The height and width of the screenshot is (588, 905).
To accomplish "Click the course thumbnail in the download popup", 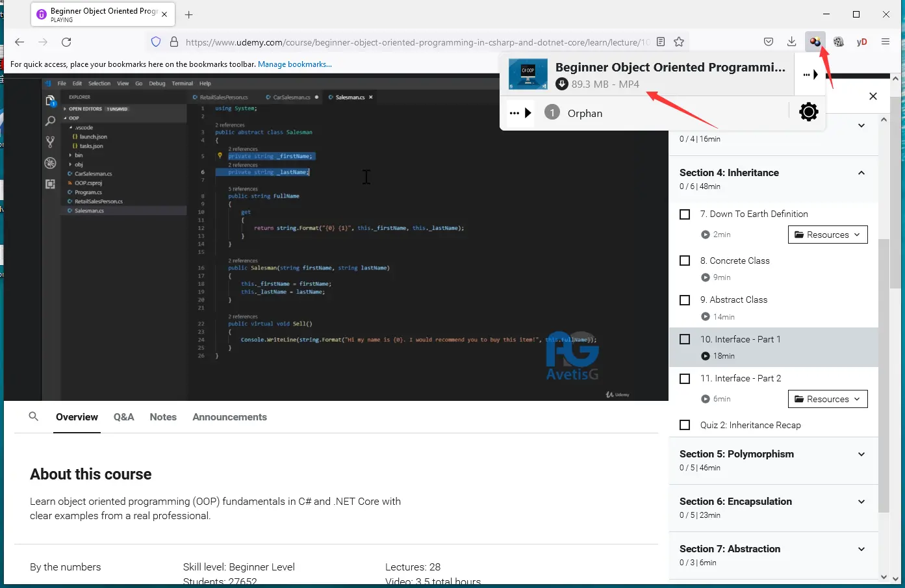I will (528, 74).
